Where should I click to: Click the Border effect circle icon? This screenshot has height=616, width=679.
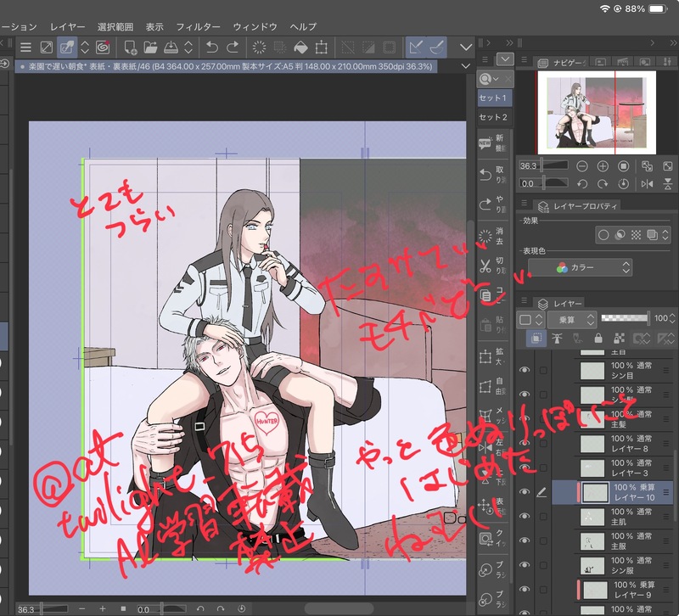pos(603,235)
